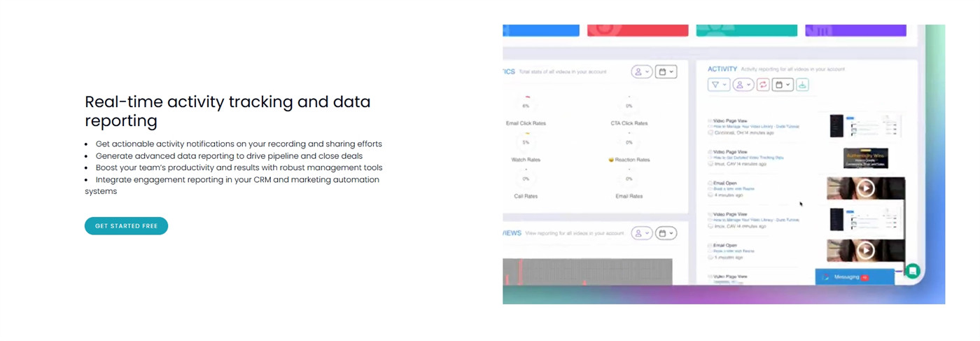The width and height of the screenshot is (980, 341).
Task: Open the Activity panel user selector dropdown
Action: 743,85
